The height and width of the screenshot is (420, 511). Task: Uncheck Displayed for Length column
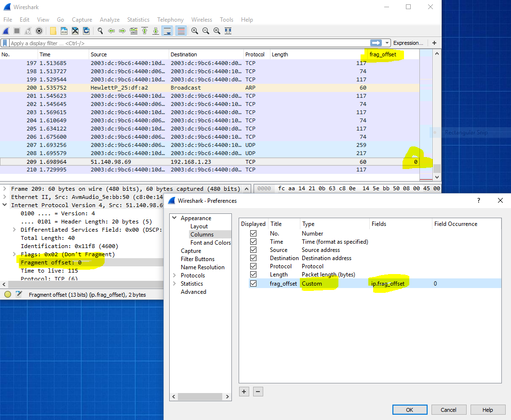coord(253,275)
